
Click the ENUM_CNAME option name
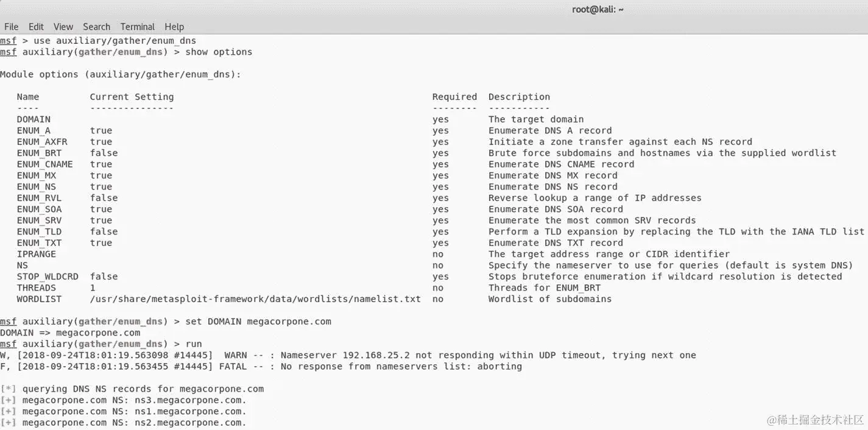click(44, 164)
